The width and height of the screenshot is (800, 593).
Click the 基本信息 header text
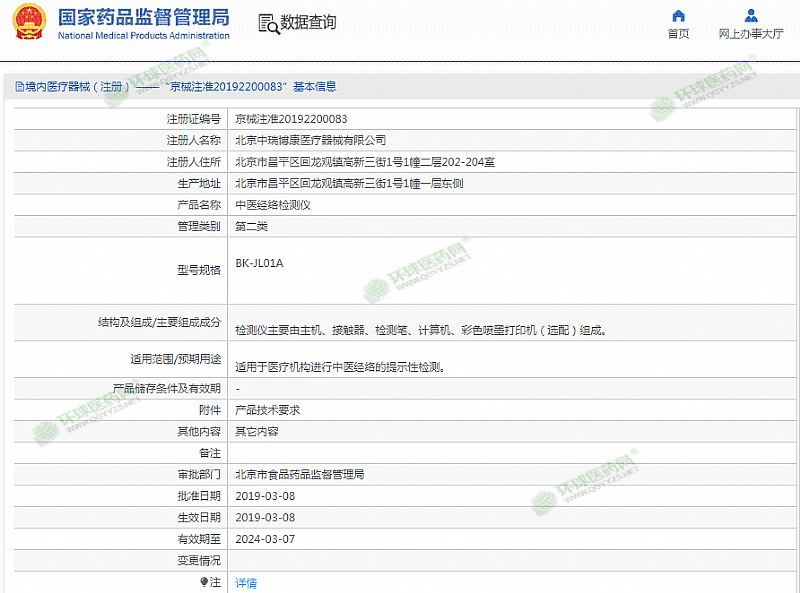pos(315,87)
